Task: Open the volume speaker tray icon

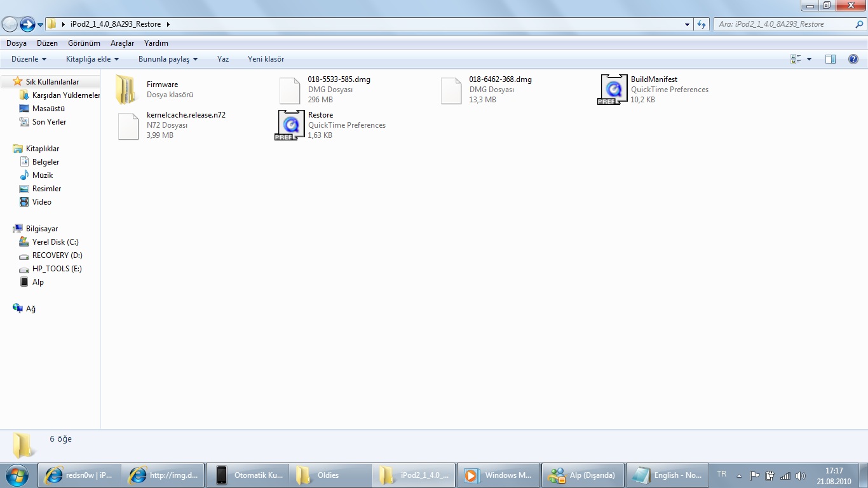Action: [800, 475]
